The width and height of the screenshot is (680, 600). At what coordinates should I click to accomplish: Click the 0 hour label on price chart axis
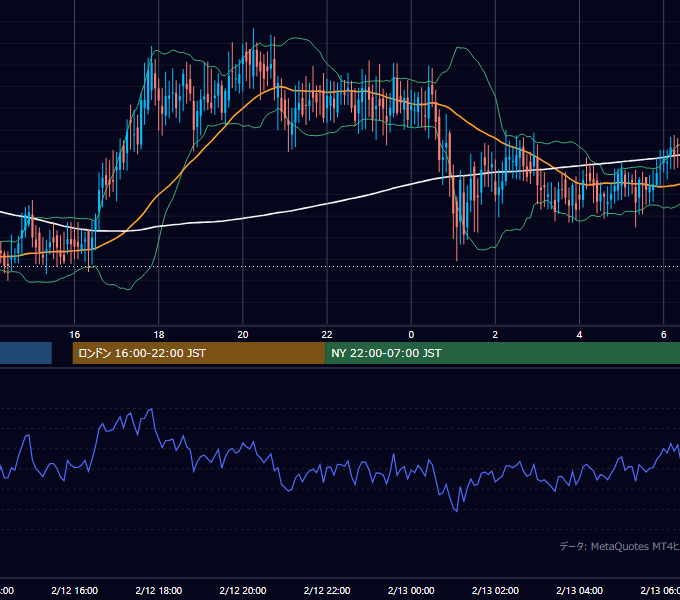[411, 335]
